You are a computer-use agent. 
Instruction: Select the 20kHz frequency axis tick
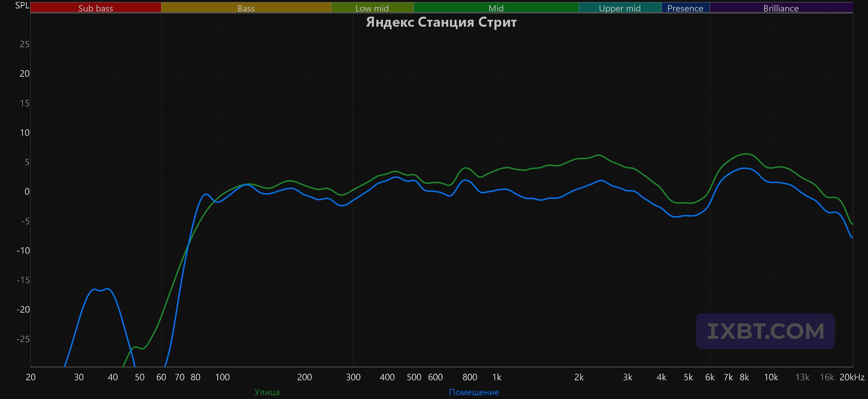pyautogui.click(x=852, y=377)
